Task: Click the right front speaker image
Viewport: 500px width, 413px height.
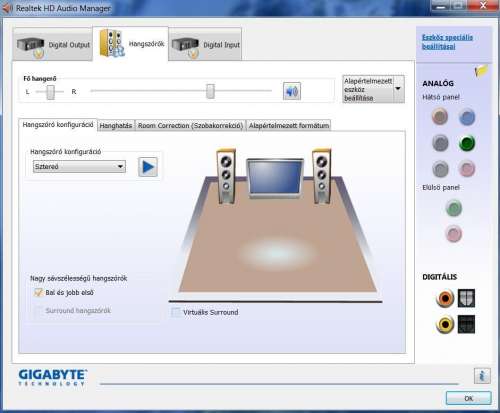Action: click(322, 176)
